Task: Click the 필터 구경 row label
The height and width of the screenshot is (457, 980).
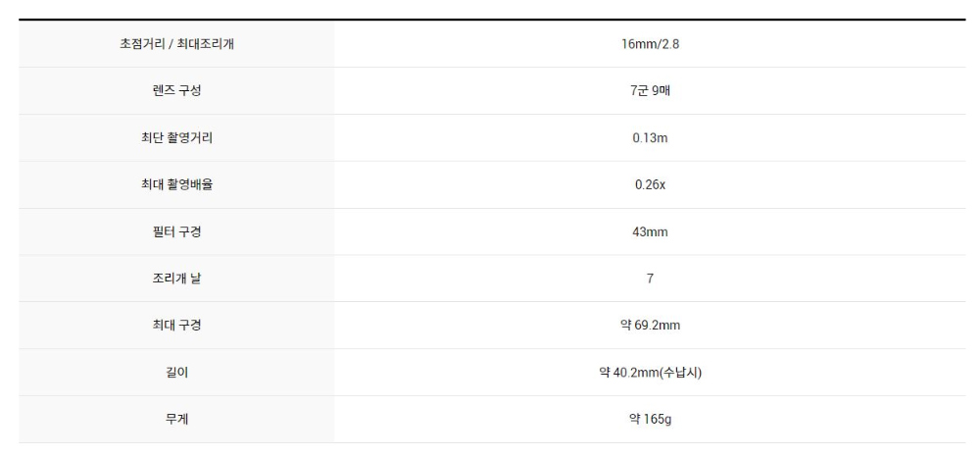Action: [176, 231]
